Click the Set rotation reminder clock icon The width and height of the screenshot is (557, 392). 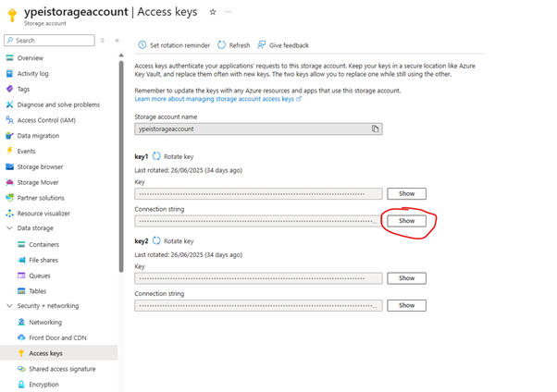pyautogui.click(x=142, y=45)
